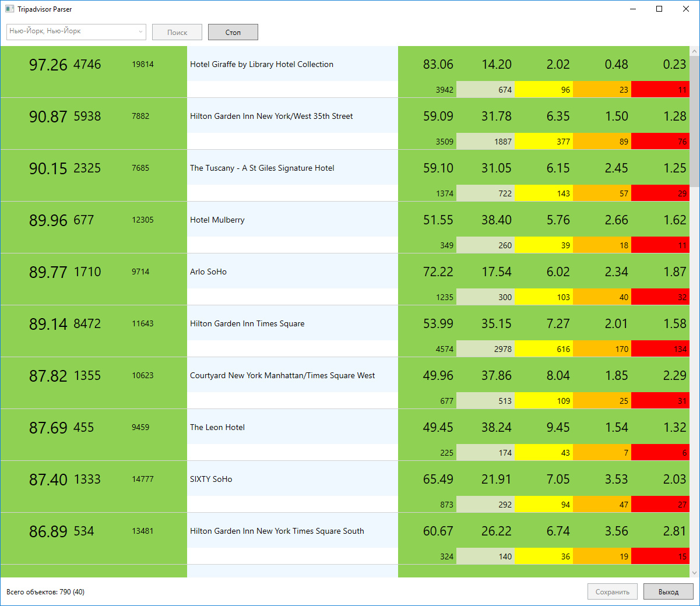Click the 86.89 rating score
The image size is (700, 606).
coord(48,531)
